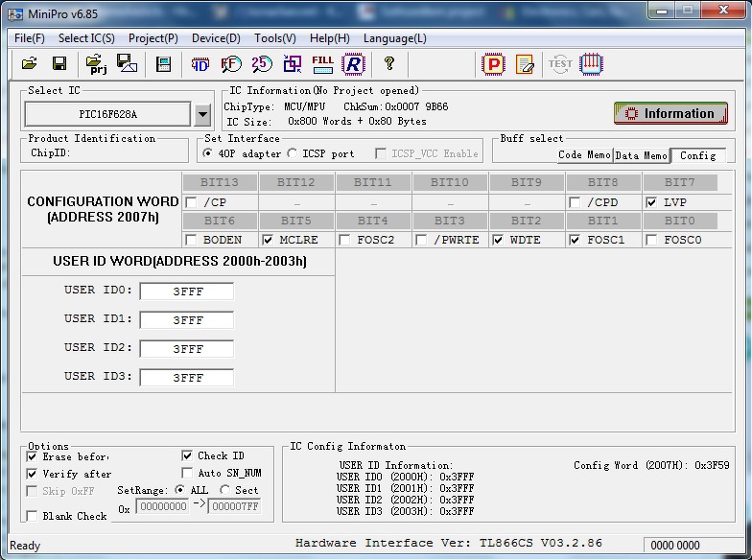Open the Project(P) menu

pos(153,38)
